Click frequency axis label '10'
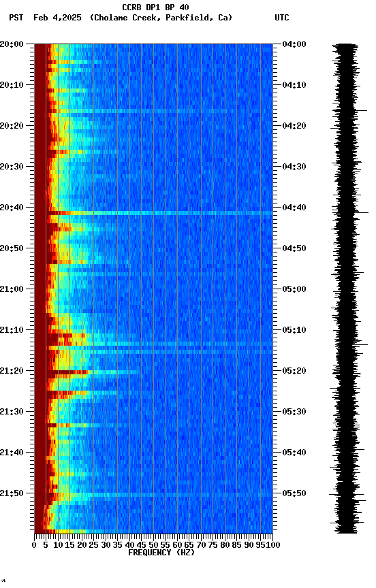 point(58,545)
